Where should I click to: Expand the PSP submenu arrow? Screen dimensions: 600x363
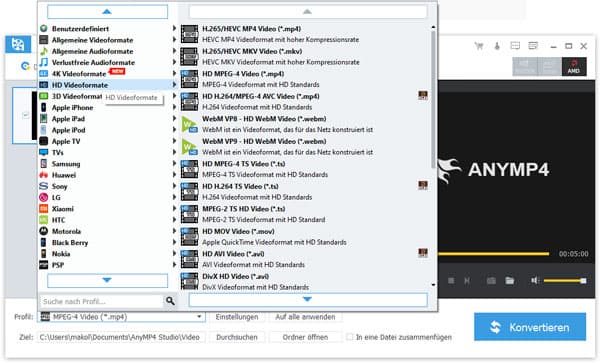pos(174,265)
